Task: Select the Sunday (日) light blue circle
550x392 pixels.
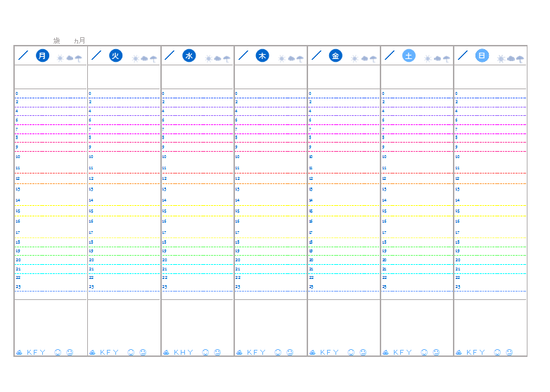Action: point(482,55)
